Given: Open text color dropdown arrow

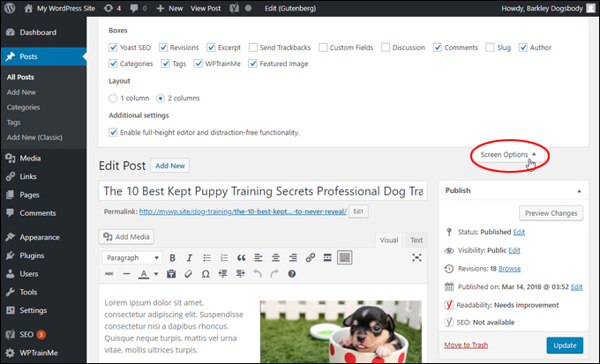Looking at the screenshot, I should coord(156,274).
